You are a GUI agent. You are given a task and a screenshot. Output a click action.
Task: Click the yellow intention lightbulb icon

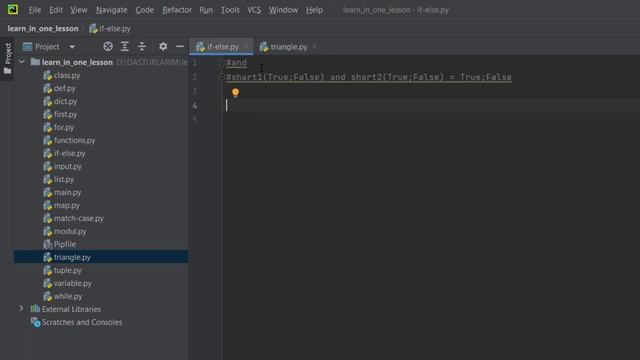[235, 93]
